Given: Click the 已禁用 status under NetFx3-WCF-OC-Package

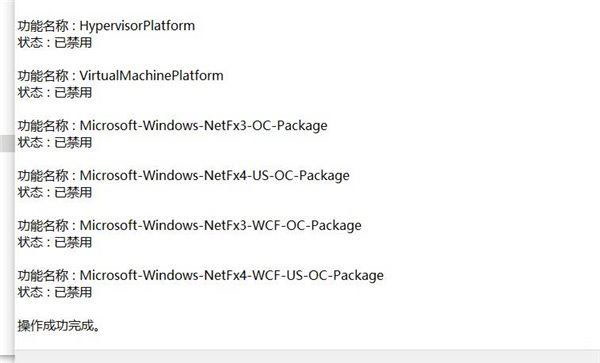Looking at the screenshot, I should point(73,242).
